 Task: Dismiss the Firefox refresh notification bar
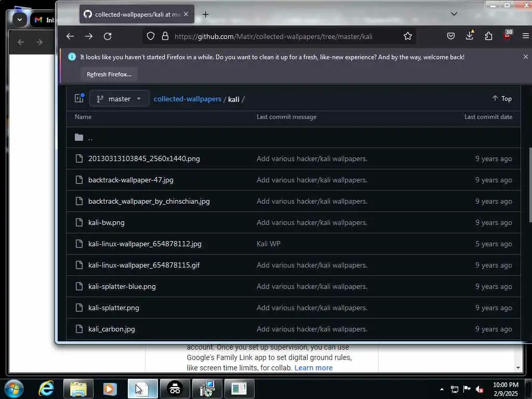tap(526, 57)
